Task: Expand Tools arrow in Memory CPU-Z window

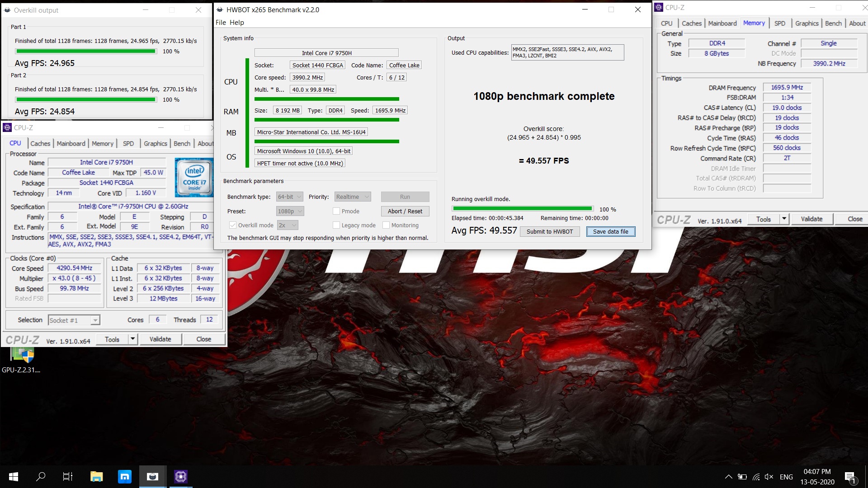Action: tap(784, 219)
